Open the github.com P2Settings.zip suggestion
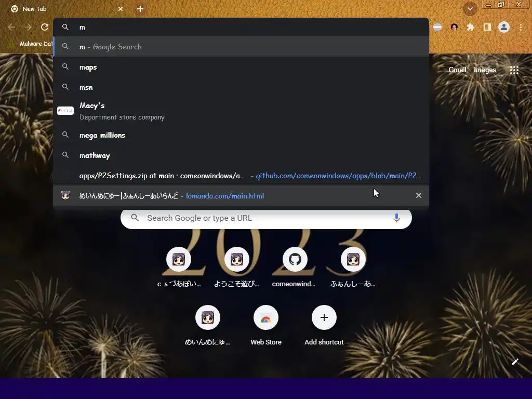The height and width of the screenshot is (399, 532). pyautogui.click(x=241, y=176)
